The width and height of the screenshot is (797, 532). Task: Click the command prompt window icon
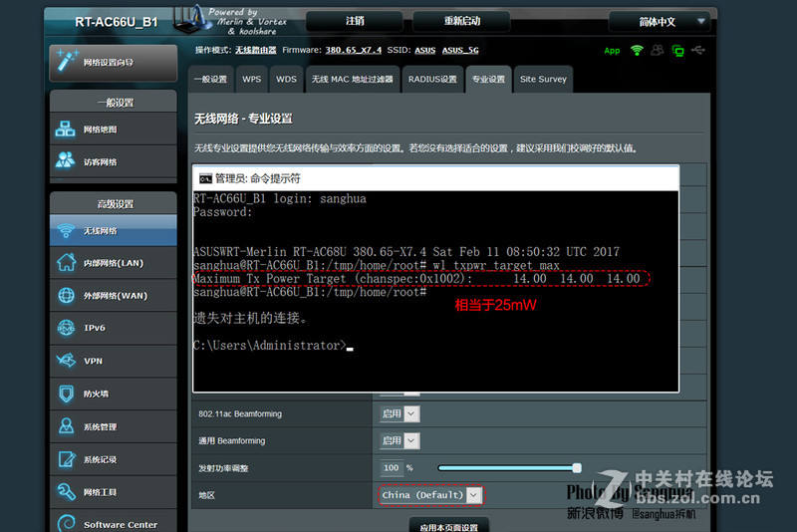pyautogui.click(x=205, y=178)
